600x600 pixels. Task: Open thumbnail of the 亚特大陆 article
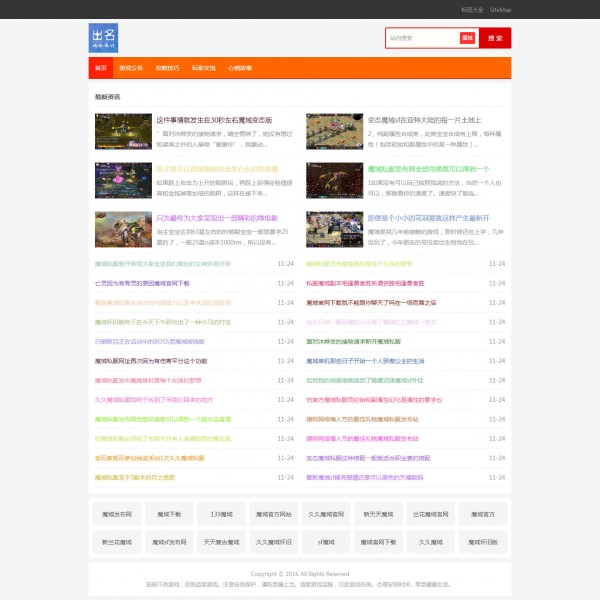(x=334, y=131)
